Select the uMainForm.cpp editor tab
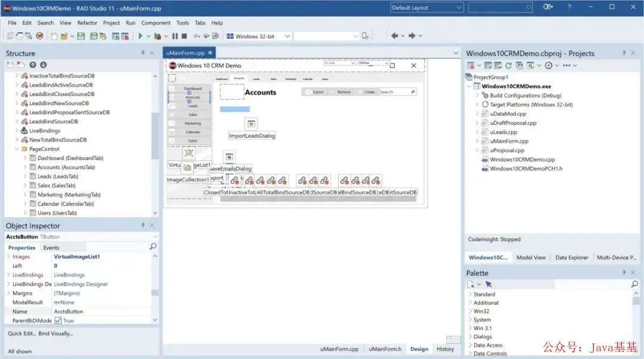644x359 pixels. pos(189,52)
